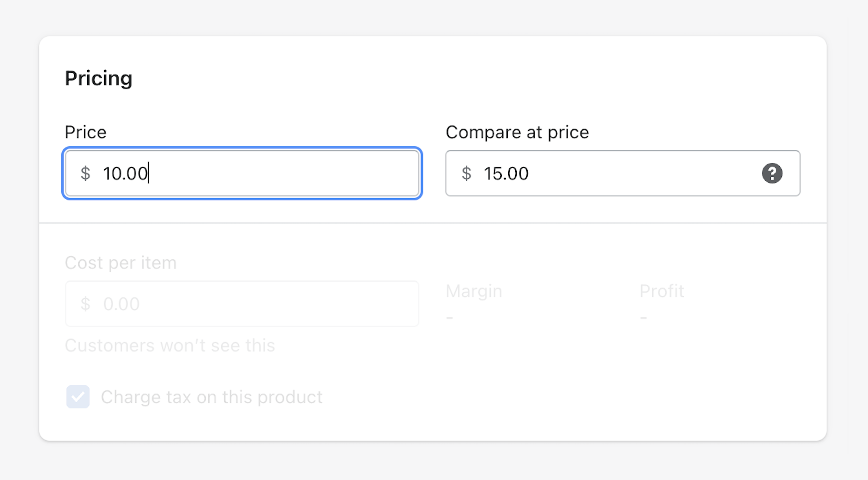Click the dollar sign in Price field
This screenshot has width=868, height=480.
click(85, 173)
